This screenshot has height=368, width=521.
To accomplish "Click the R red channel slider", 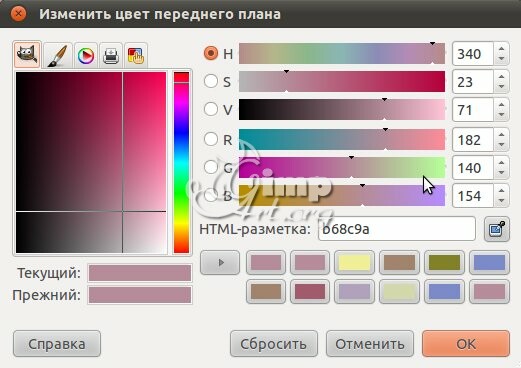I will (342, 139).
